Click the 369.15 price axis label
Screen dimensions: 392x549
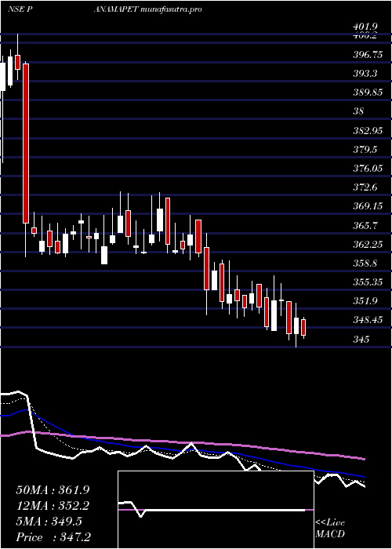click(x=367, y=206)
